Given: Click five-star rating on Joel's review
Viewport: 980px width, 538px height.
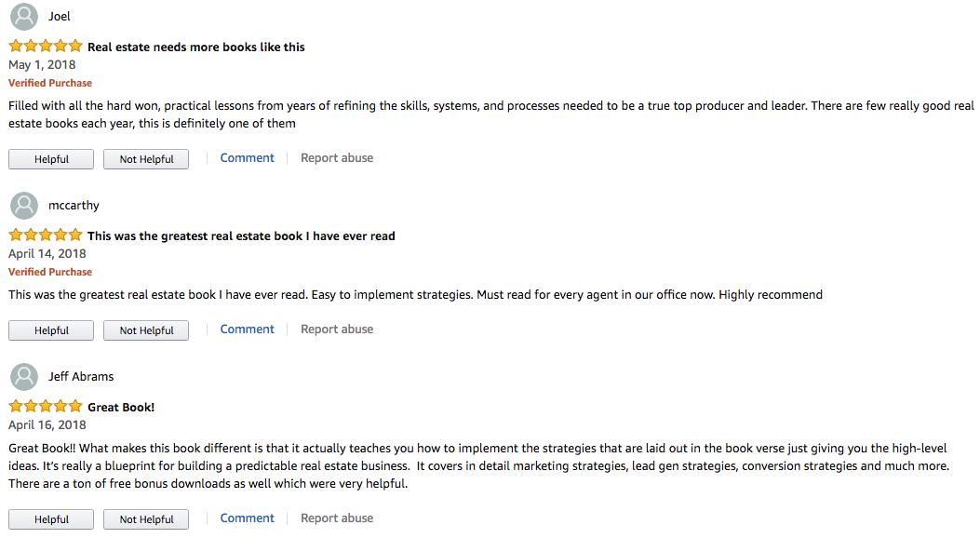Looking at the screenshot, I should [x=46, y=46].
